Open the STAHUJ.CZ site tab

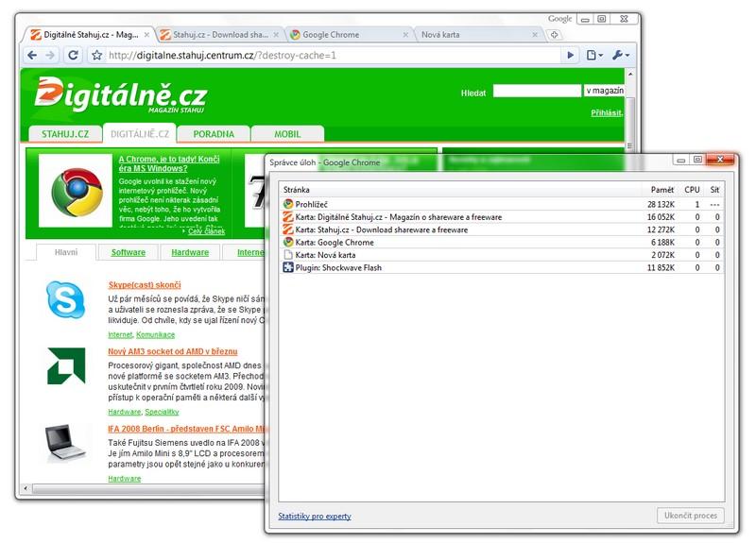tap(65, 134)
